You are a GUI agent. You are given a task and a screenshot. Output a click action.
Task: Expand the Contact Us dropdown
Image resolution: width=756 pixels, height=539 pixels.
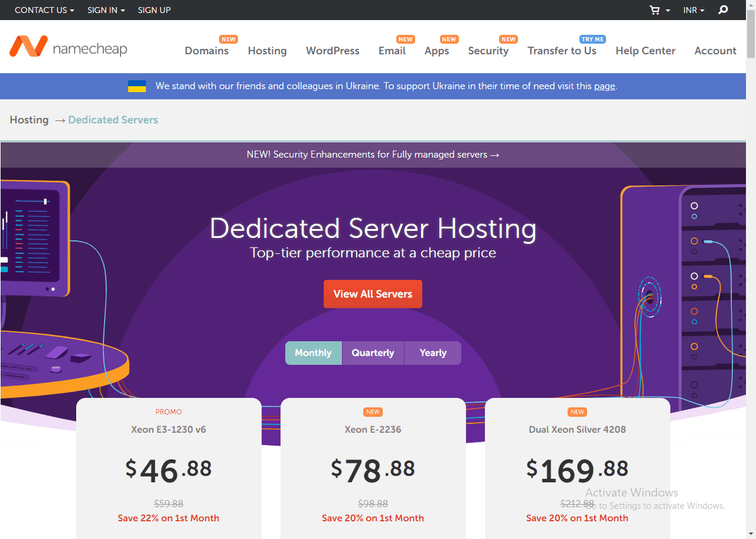click(44, 10)
